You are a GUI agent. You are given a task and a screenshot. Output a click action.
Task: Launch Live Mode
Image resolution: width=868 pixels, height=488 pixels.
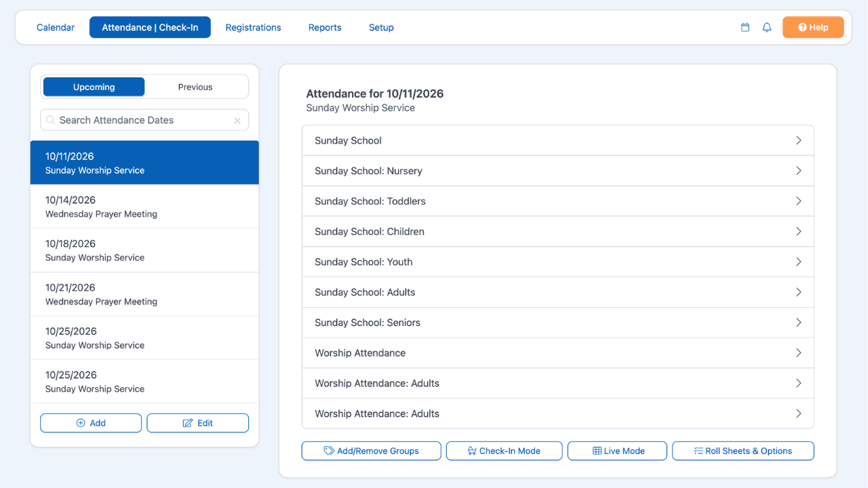(x=617, y=451)
